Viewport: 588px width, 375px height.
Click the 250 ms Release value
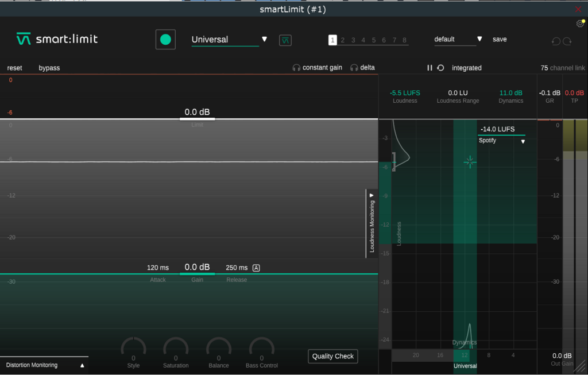click(x=237, y=268)
